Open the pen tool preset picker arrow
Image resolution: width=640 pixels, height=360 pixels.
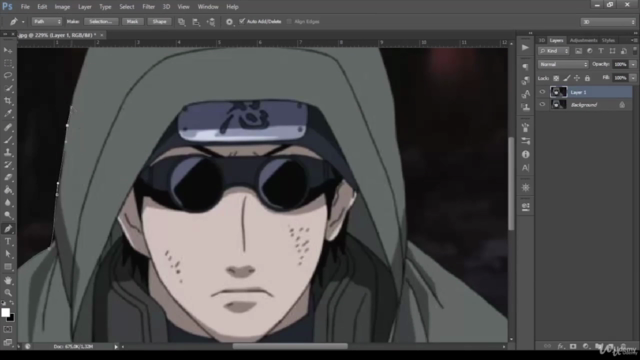tap(23, 22)
